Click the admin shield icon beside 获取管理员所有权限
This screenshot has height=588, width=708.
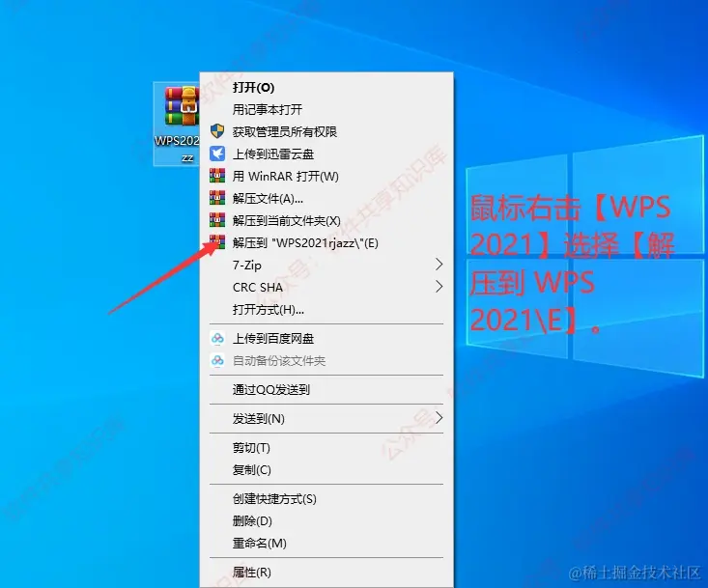217,131
